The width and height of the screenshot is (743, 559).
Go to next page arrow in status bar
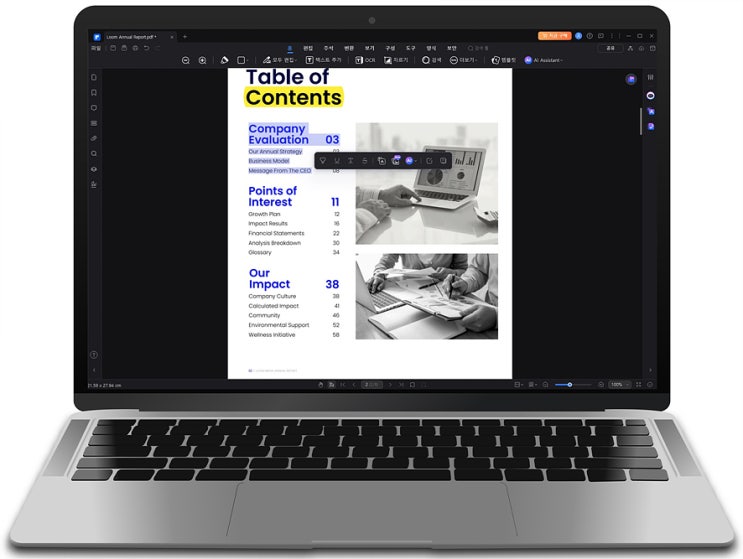390,385
